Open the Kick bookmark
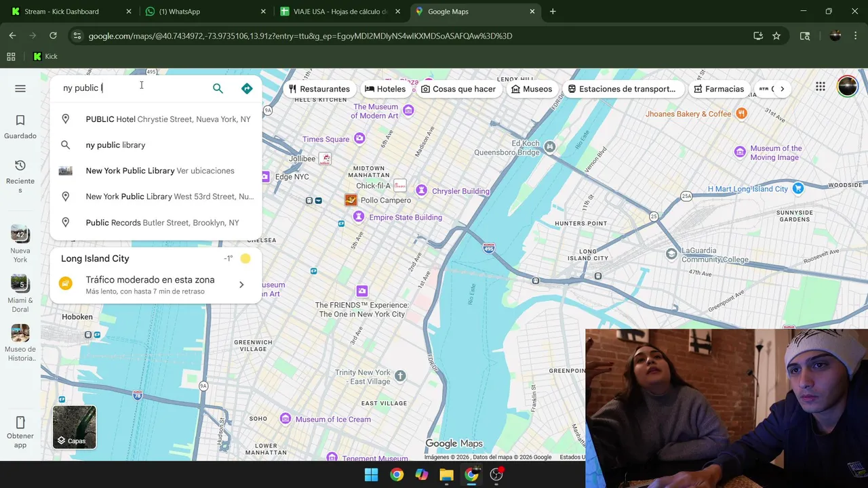This screenshot has height=488, width=868. point(45,57)
